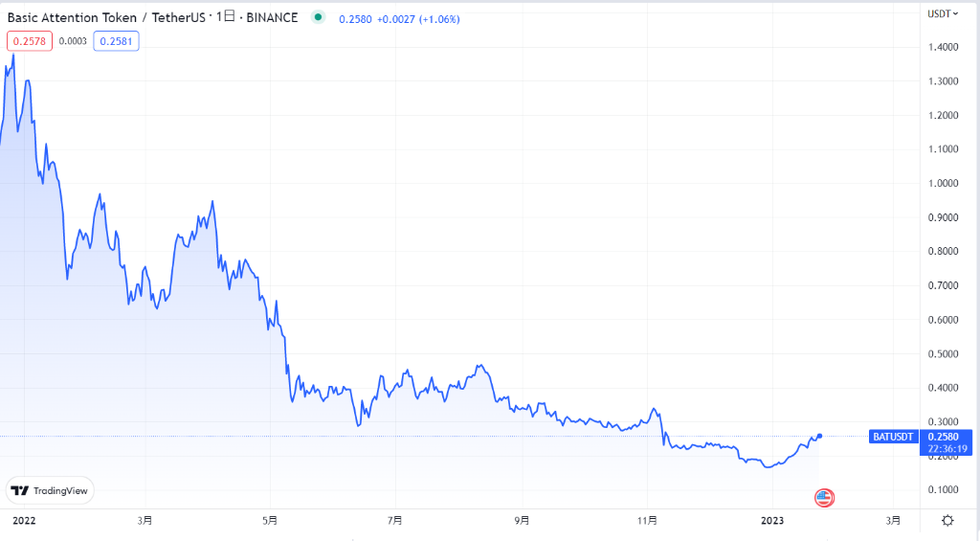
Task: Click the Basic Attention Token / TetherUS title
Action: pos(106,17)
